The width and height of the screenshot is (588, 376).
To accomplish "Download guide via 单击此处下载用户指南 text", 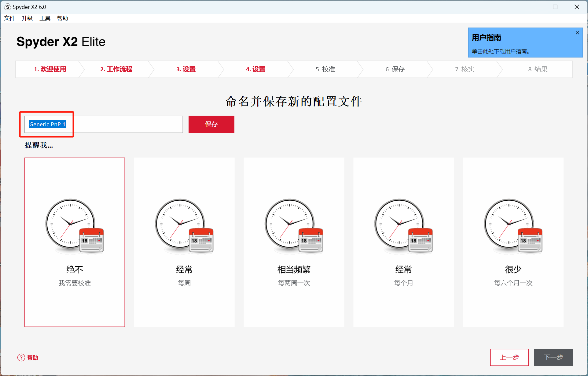I will pyautogui.click(x=501, y=51).
